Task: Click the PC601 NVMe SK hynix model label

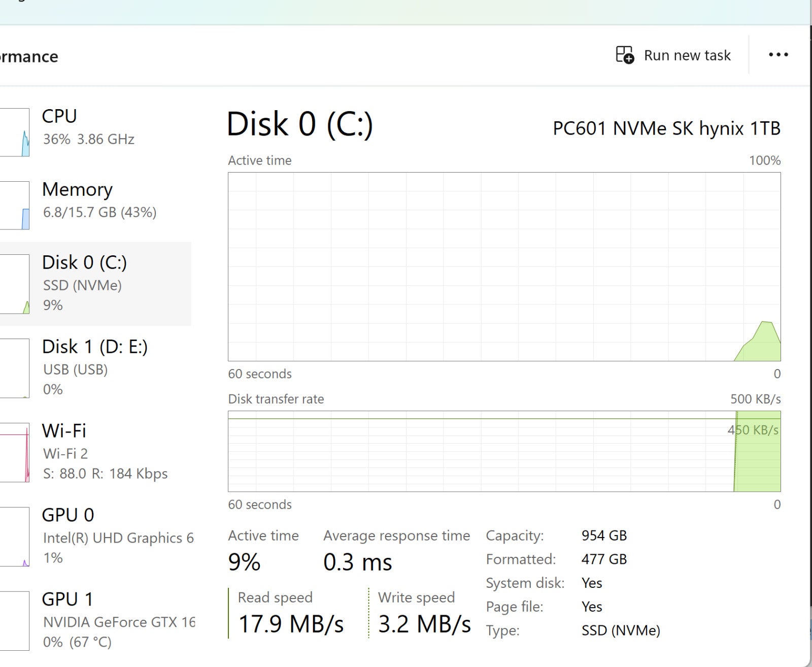Action: coord(666,128)
